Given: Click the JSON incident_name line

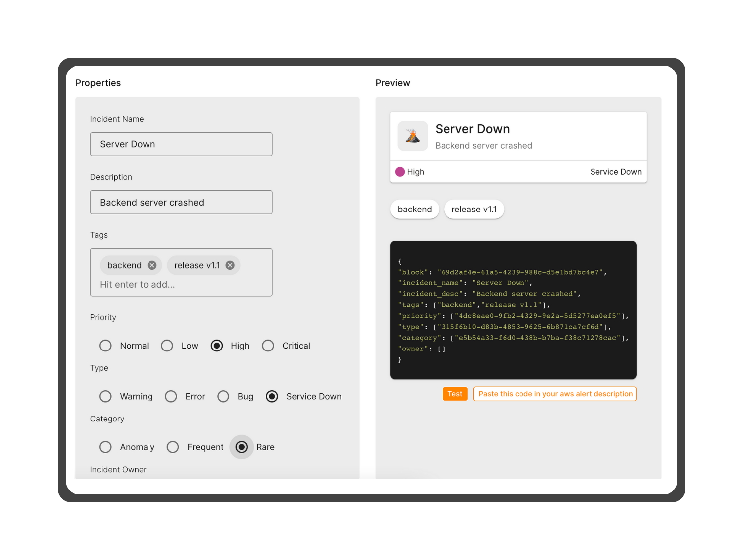Looking at the screenshot, I should tap(465, 283).
